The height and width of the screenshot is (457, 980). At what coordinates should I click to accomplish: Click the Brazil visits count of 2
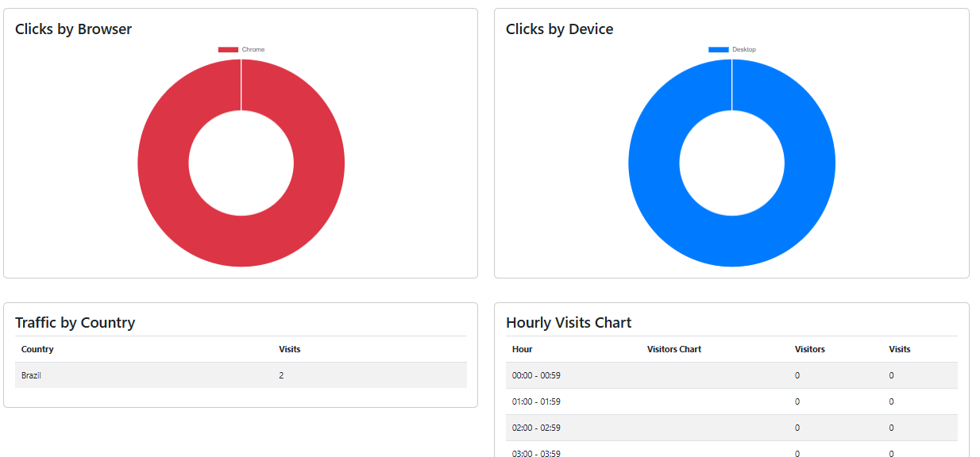[x=281, y=375]
